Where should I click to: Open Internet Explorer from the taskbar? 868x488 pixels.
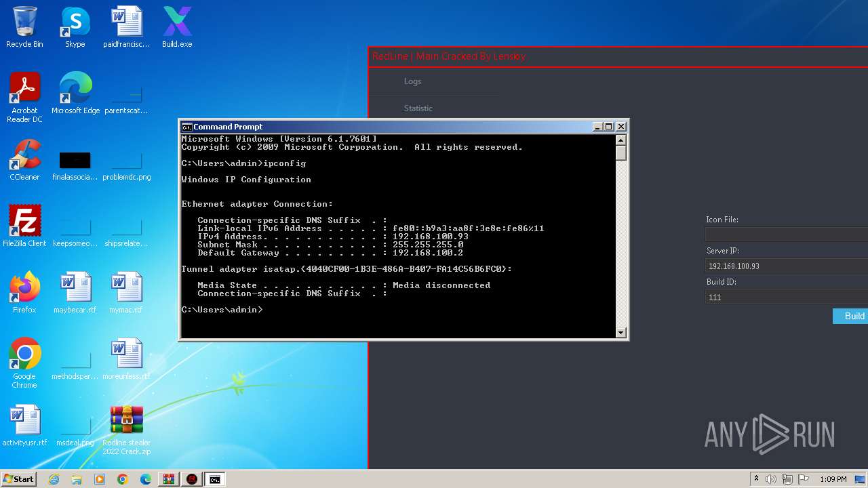(54, 479)
